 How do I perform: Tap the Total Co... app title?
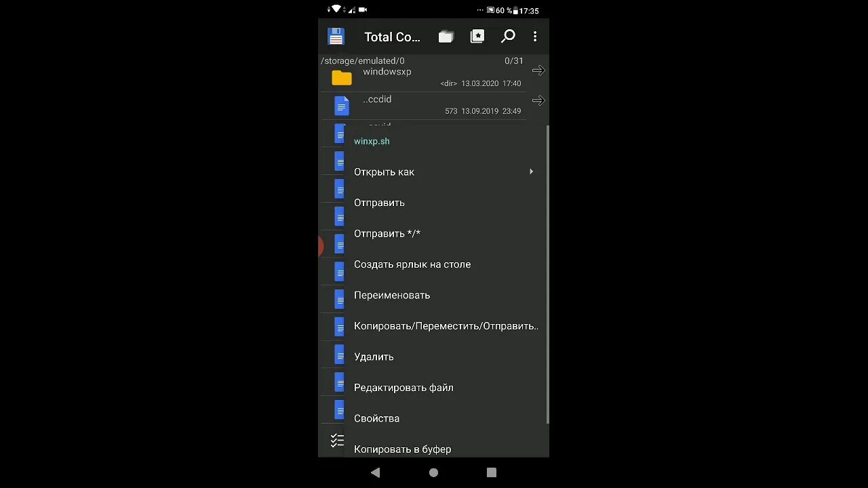tap(392, 37)
